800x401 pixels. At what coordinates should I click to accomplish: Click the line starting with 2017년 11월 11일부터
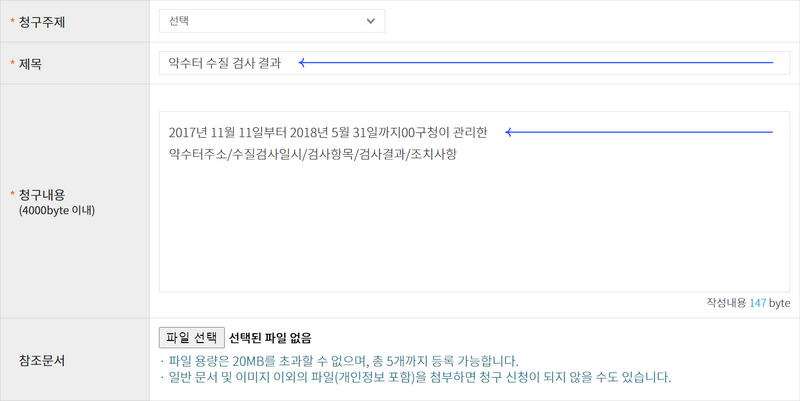point(328,132)
